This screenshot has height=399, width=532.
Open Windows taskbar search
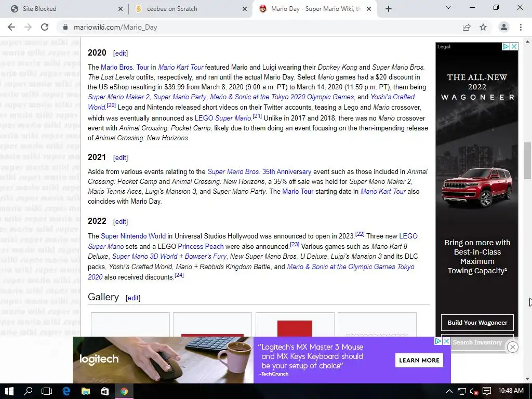(28, 391)
